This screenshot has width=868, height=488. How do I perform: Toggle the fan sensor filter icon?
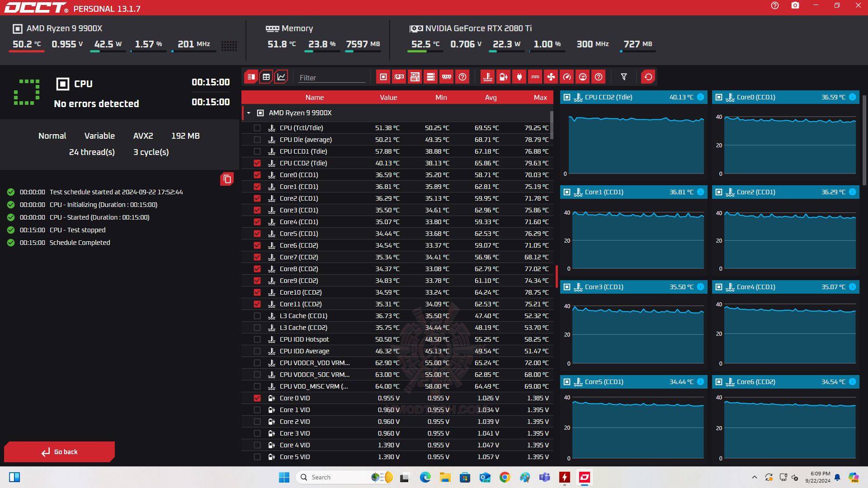(x=551, y=77)
